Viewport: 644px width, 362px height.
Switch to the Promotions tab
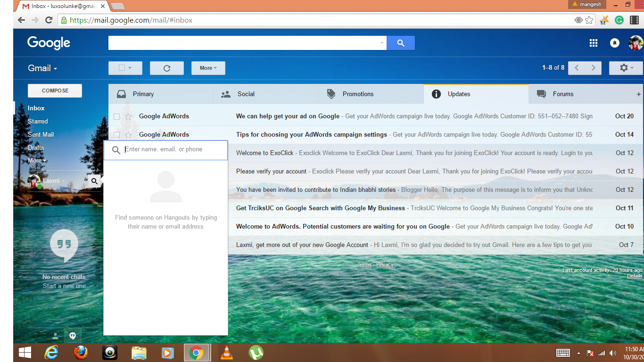[x=371, y=94]
